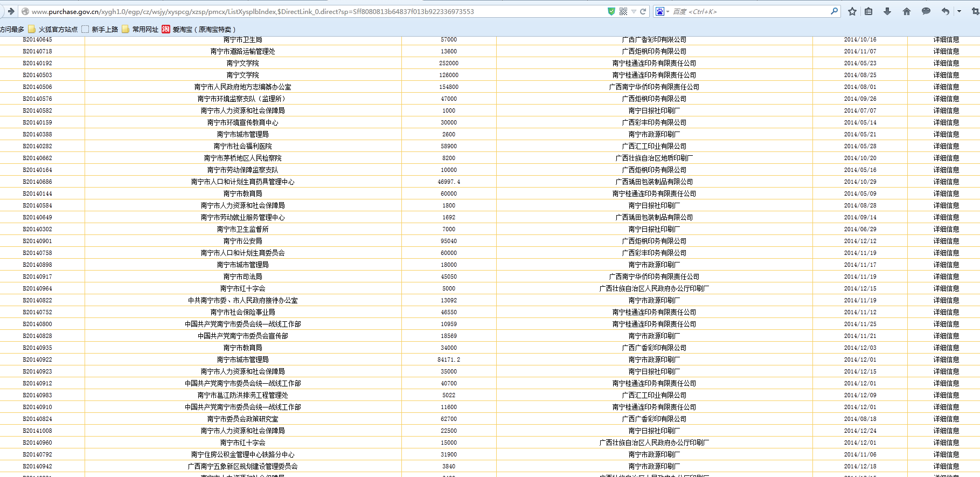
Task: Open 详细信息 for row B20140942
Action: pyautogui.click(x=946, y=466)
